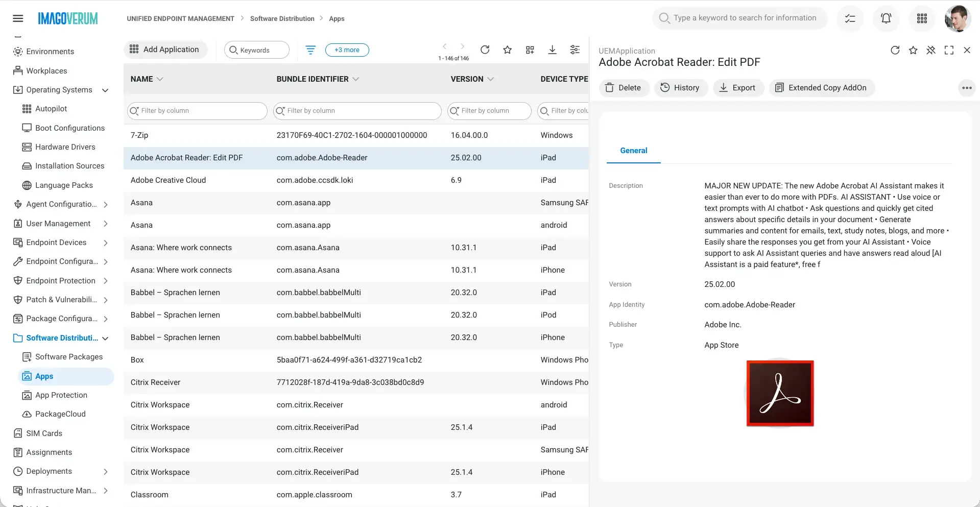Open App Protection in the sidebar
980x507 pixels.
[61, 395]
